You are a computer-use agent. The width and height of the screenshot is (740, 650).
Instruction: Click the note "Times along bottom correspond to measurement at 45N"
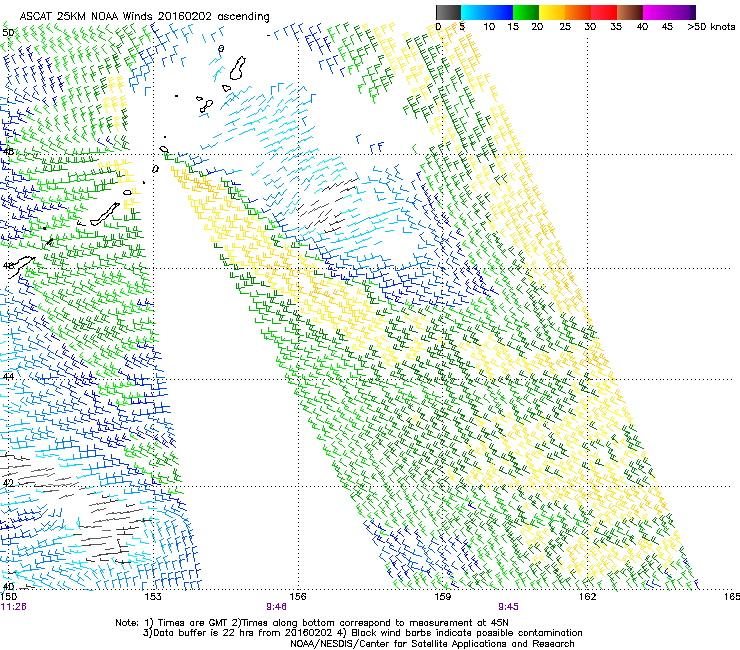point(375,623)
